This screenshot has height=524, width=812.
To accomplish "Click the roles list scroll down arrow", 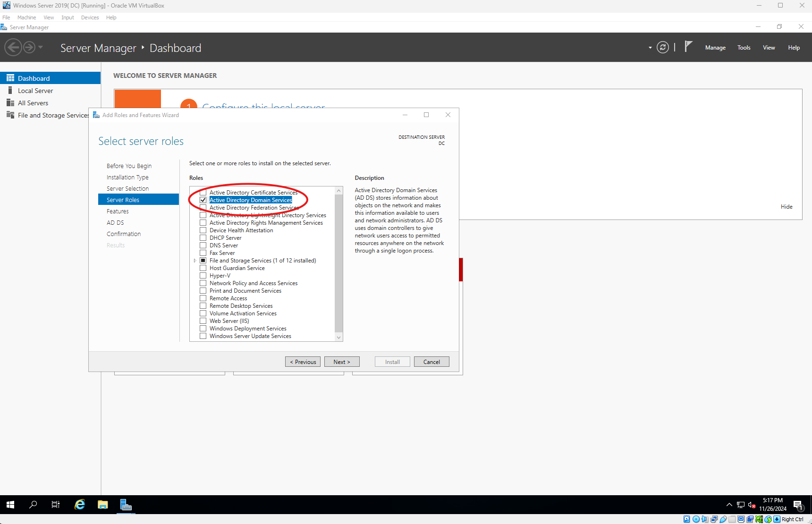I will click(338, 337).
